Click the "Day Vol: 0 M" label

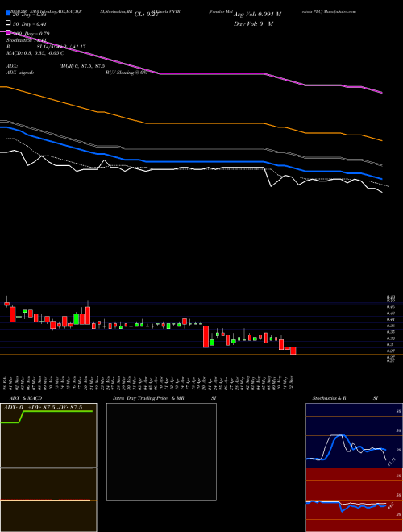[x=253, y=24]
